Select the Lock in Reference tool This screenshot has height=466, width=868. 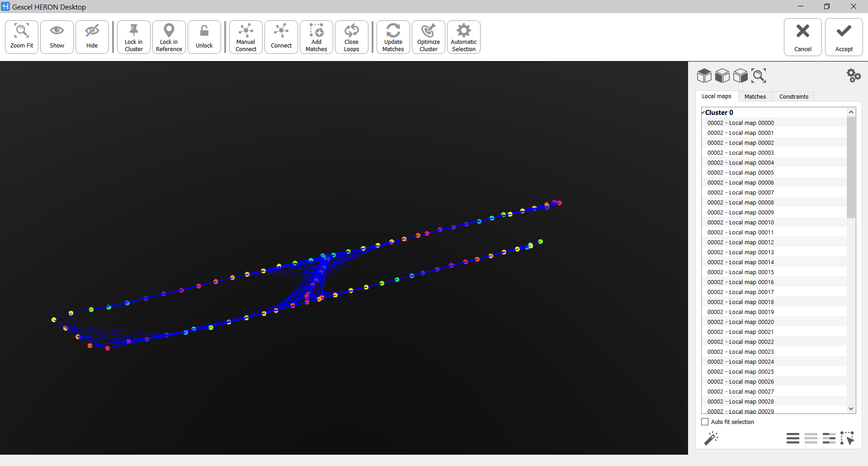coord(169,37)
